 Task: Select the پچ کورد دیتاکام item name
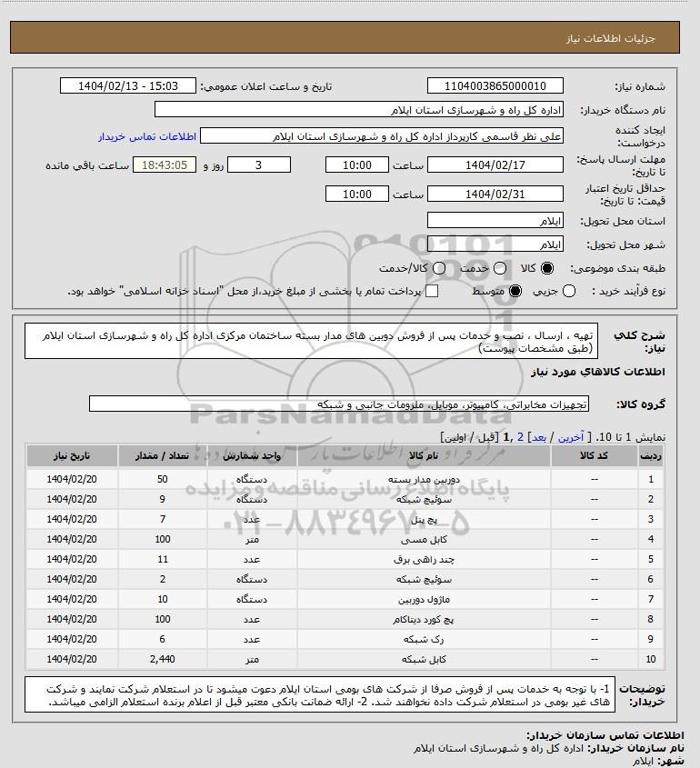(x=424, y=619)
